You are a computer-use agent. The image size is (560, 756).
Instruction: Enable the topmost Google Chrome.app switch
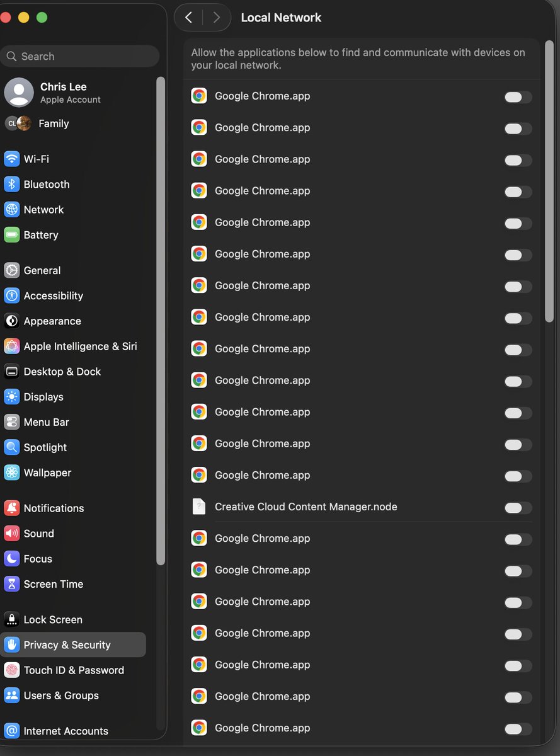pyautogui.click(x=518, y=97)
